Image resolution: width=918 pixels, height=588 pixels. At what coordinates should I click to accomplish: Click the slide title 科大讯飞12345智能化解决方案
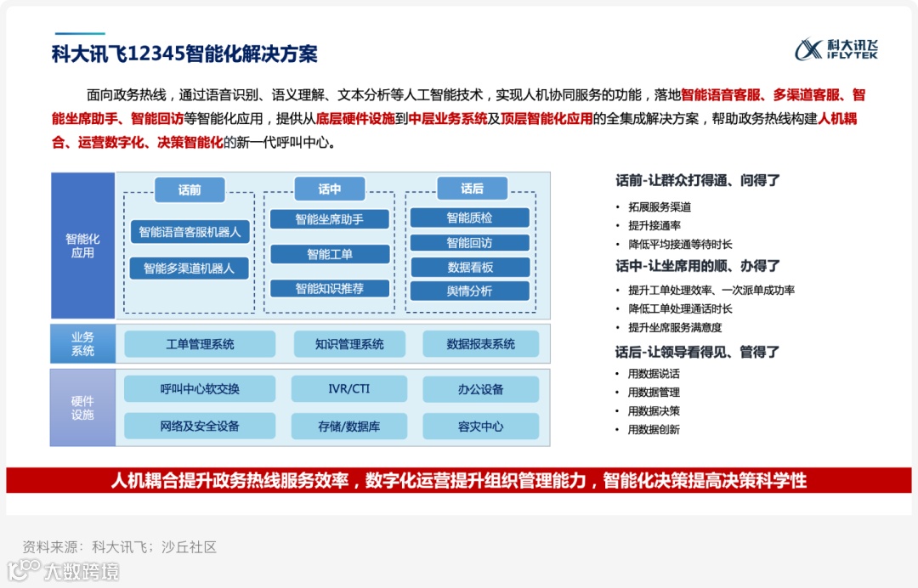(184, 54)
